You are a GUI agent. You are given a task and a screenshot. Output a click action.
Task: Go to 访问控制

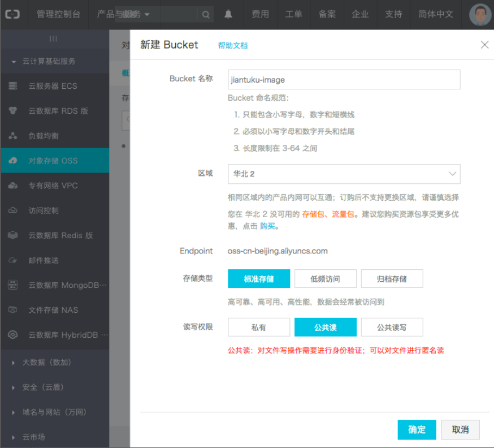click(44, 210)
